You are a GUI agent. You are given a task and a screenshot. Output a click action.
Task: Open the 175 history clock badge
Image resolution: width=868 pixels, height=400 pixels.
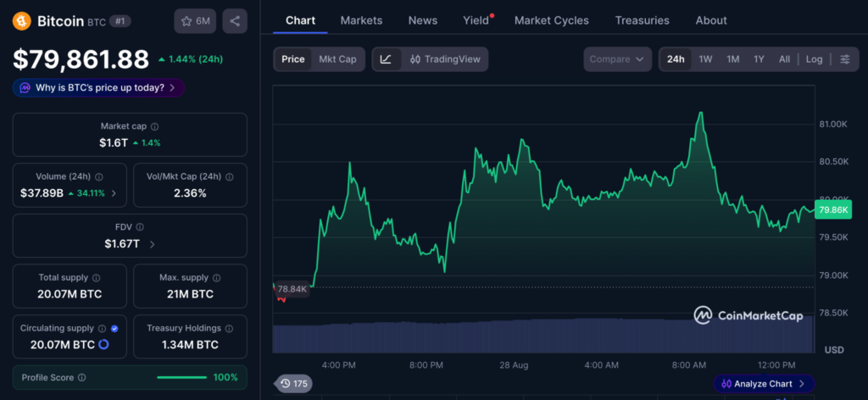click(x=293, y=383)
